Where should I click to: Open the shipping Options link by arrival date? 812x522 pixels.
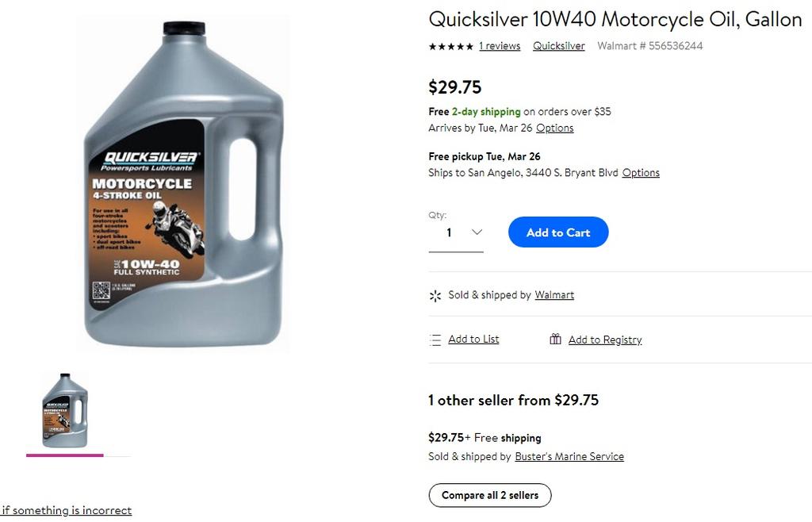click(554, 128)
